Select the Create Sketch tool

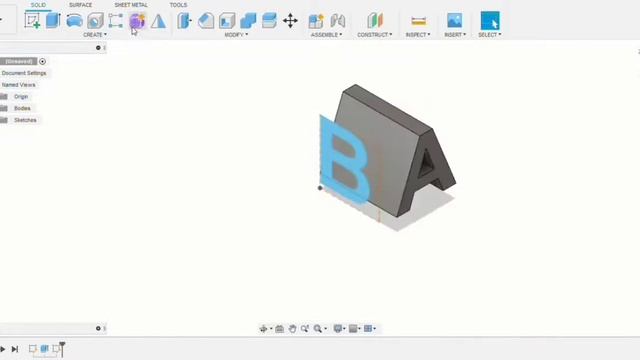[32, 20]
